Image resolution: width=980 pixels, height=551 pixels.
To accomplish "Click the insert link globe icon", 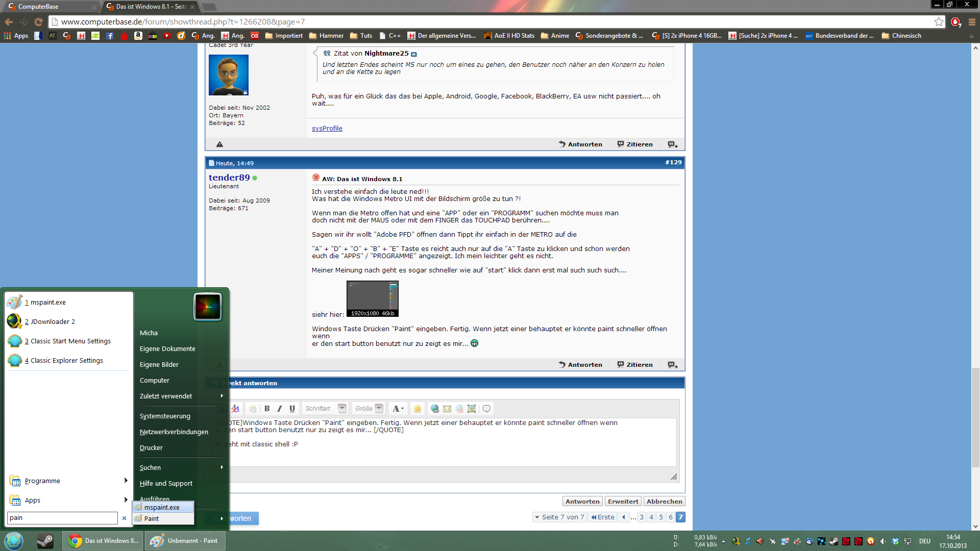I will click(435, 409).
